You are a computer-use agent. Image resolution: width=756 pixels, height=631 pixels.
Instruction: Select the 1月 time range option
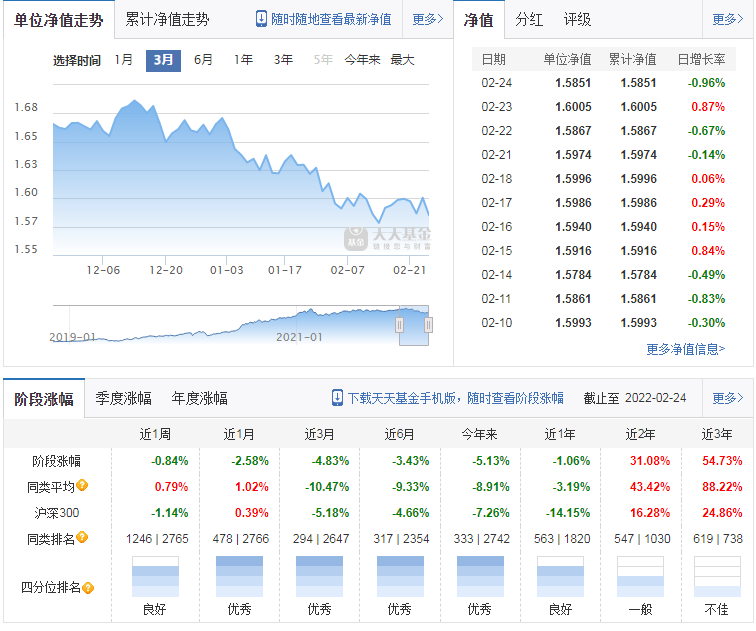(123, 60)
